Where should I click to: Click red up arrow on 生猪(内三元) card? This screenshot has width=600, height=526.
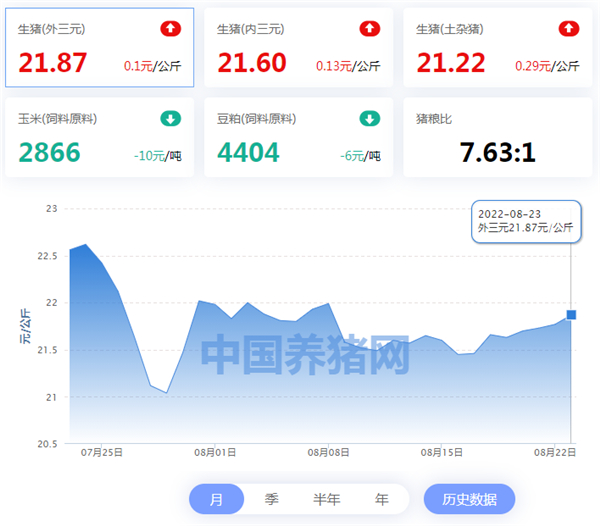pos(370,29)
